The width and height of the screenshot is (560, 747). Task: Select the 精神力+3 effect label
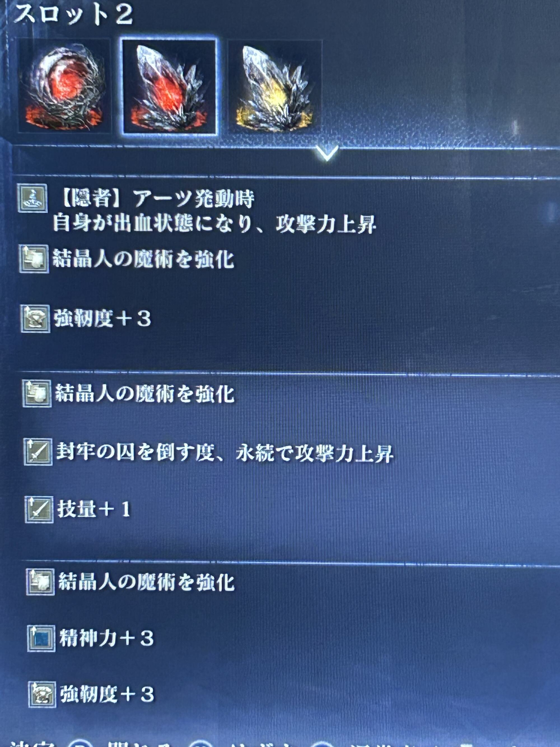coord(107,638)
